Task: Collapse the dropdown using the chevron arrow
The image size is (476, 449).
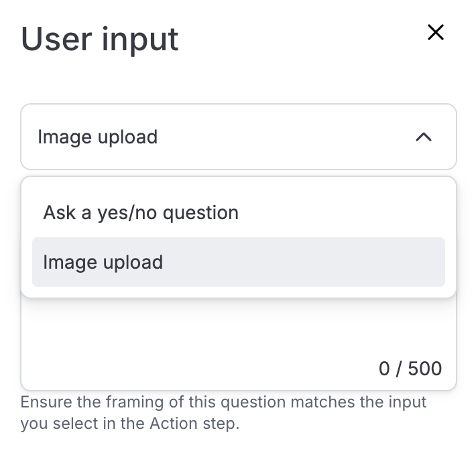Action: [423, 137]
